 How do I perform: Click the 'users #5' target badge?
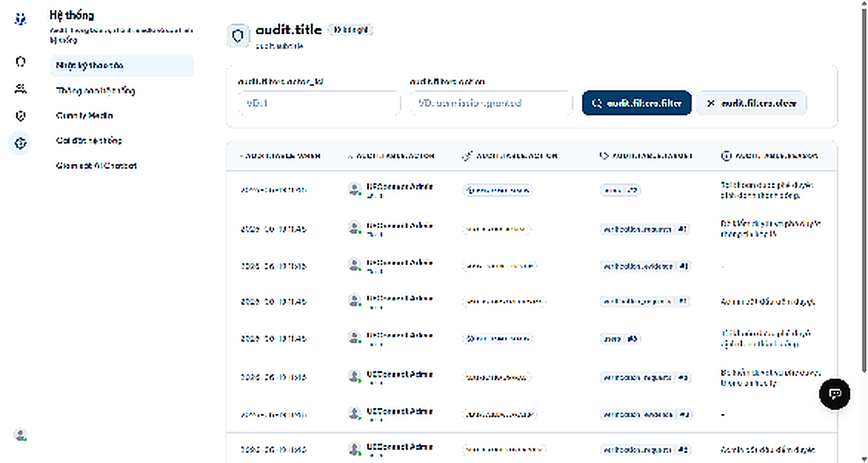tap(620, 339)
